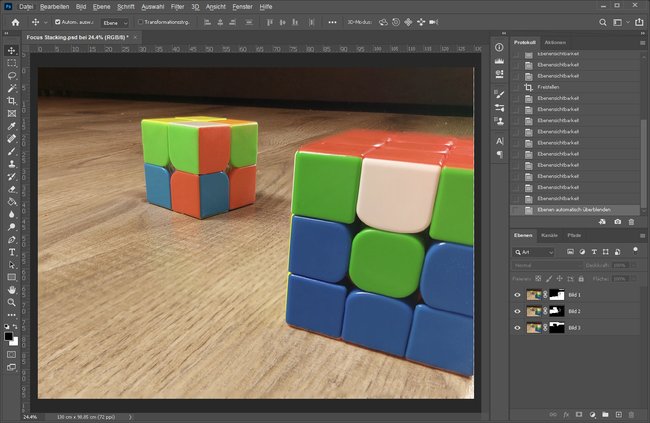Open the Character panel icon
The height and width of the screenshot is (423, 650).
coord(500,141)
